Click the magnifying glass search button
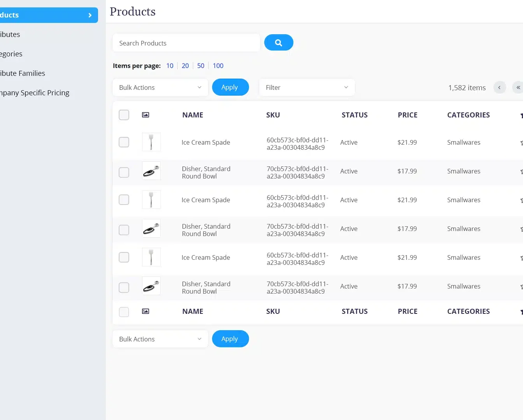The height and width of the screenshot is (420, 523). click(279, 43)
